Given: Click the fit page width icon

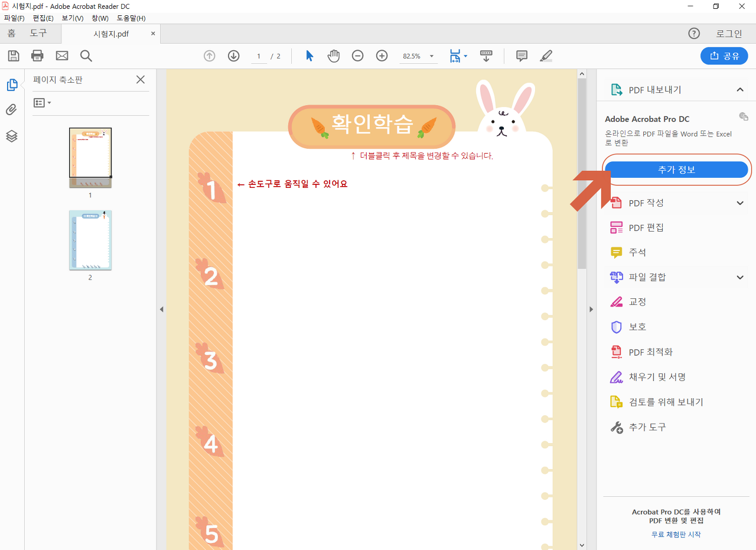Looking at the screenshot, I should coord(455,56).
